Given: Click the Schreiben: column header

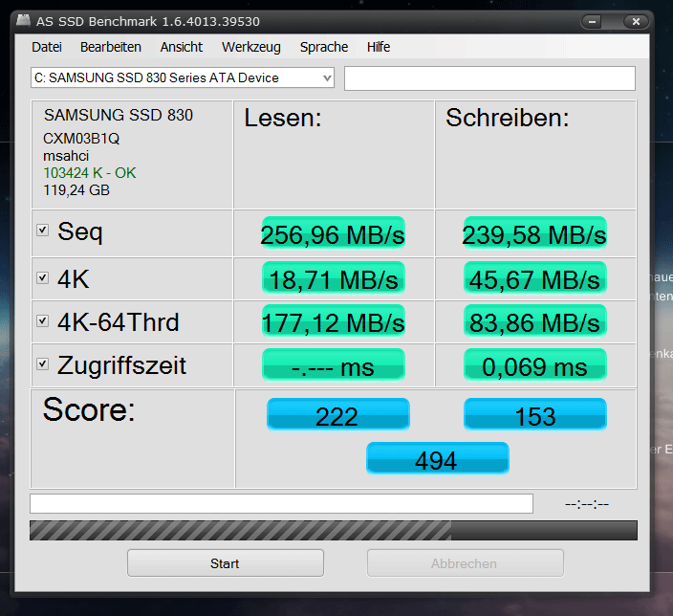Looking at the screenshot, I should pyautogui.click(x=508, y=118).
